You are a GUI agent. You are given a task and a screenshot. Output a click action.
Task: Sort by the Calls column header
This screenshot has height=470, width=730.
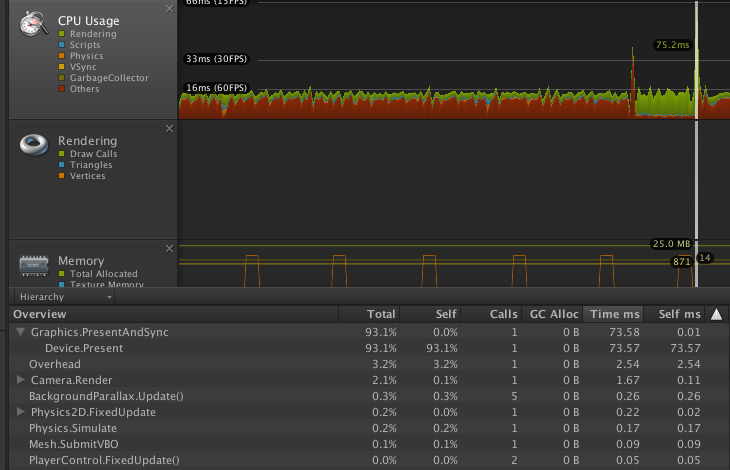(491, 314)
